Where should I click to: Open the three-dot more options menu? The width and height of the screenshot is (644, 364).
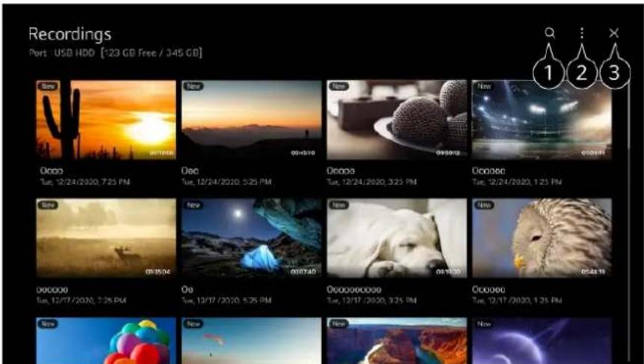point(581,34)
